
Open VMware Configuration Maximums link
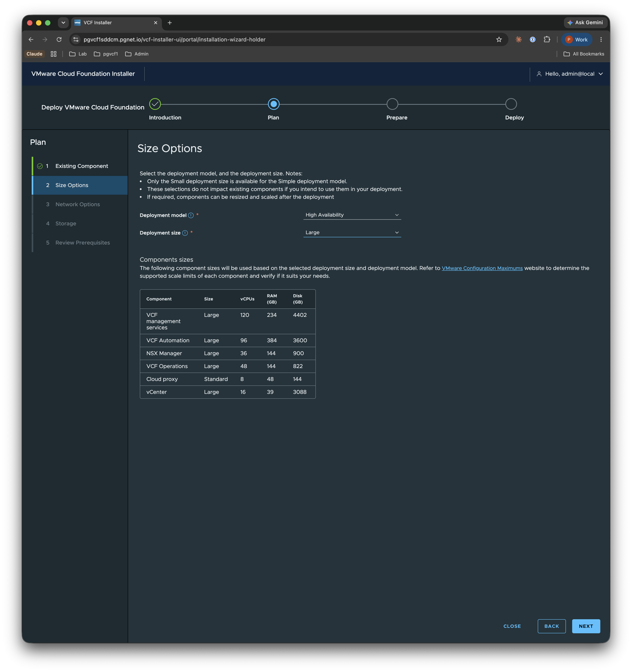482,268
